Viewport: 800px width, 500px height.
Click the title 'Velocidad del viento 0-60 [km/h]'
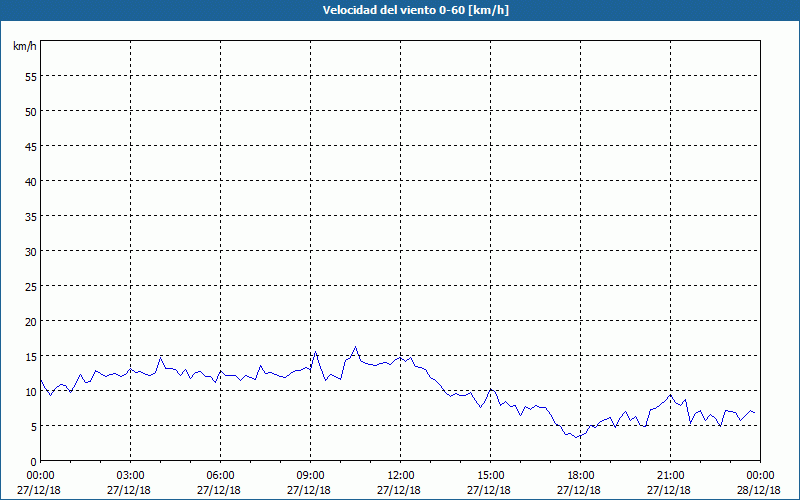(415, 10)
